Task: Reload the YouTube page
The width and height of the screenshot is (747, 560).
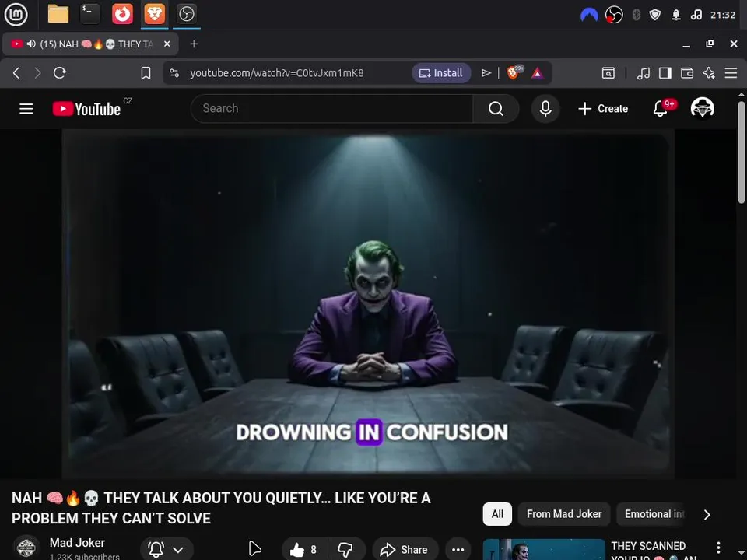Action: [60, 73]
